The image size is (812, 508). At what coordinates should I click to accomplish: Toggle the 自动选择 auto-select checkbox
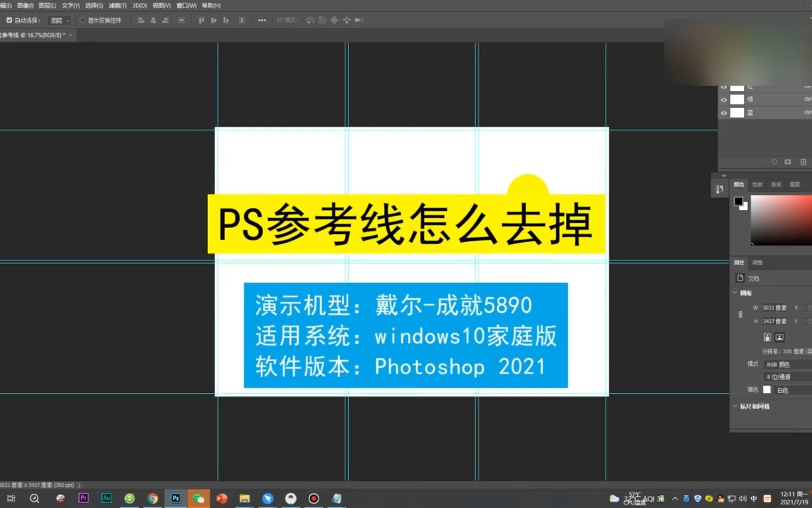pos(9,20)
